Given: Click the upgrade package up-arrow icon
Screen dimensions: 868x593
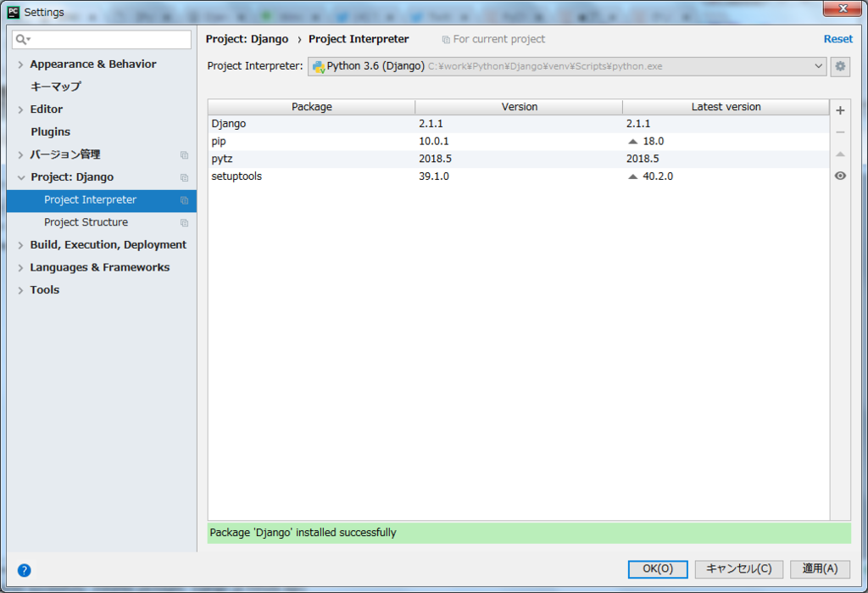Looking at the screenshot, I should 840,154.
